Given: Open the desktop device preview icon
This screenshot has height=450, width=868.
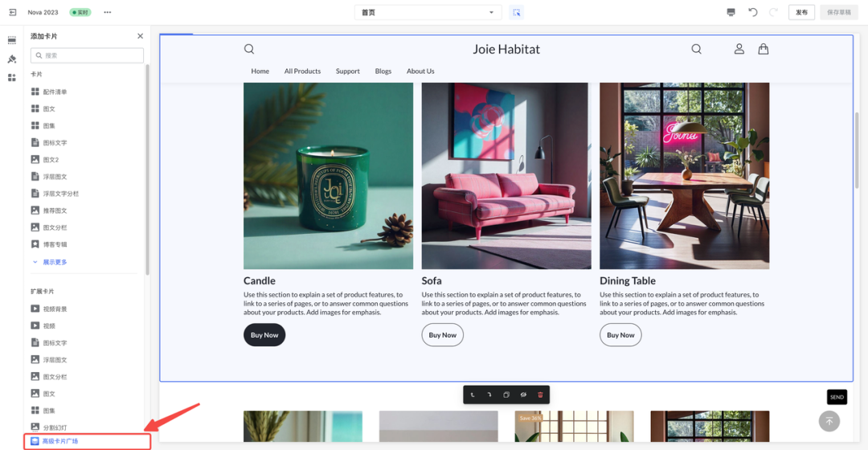Looking at the screenshot, I should point(731,12).
